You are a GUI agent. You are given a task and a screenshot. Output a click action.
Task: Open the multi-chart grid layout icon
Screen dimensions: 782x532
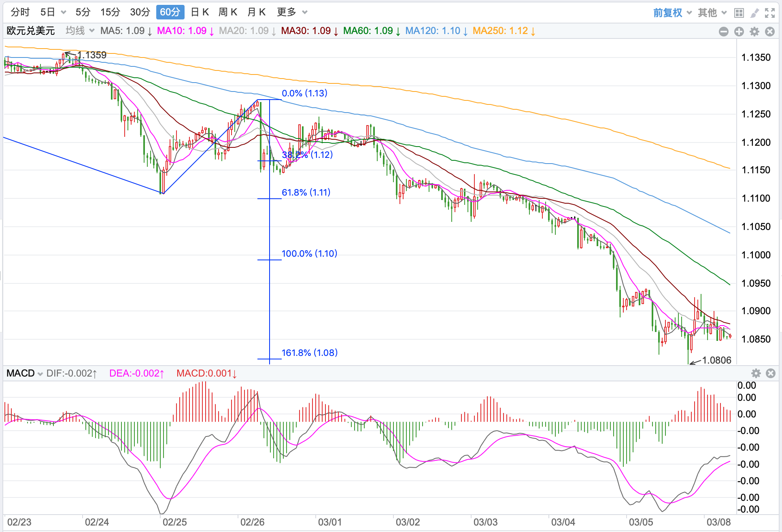point(739,13)
